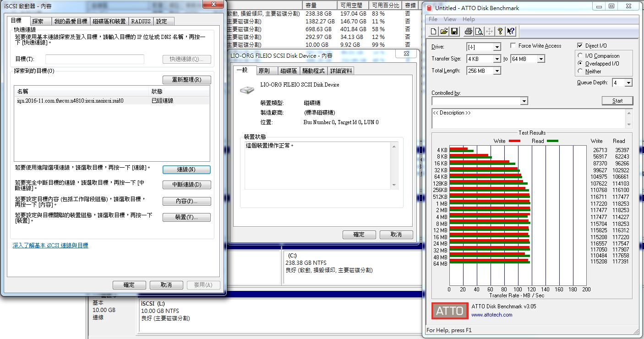Select the I/O Comparison radio button
Screen dimensions: 644x339
pos(581,56)
